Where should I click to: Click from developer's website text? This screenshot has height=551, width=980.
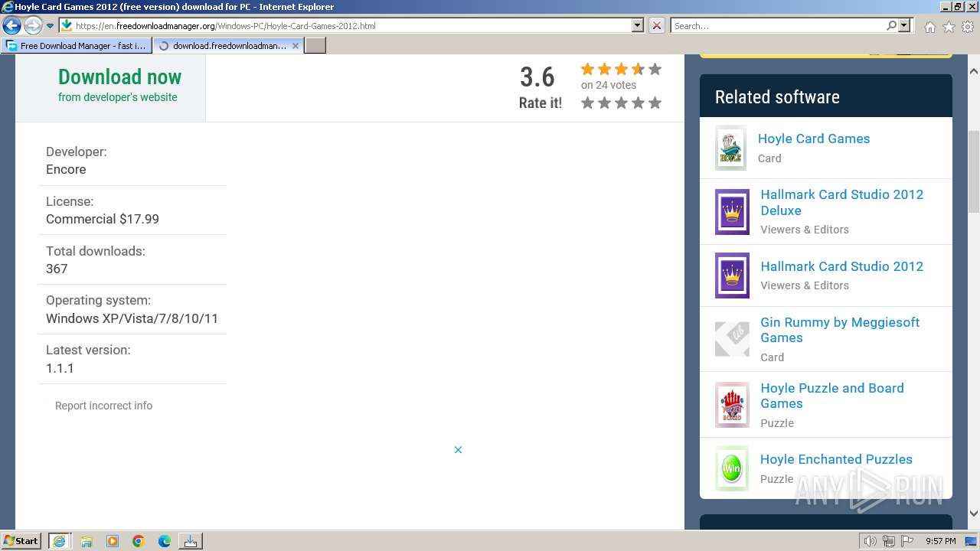coord(117,97)
